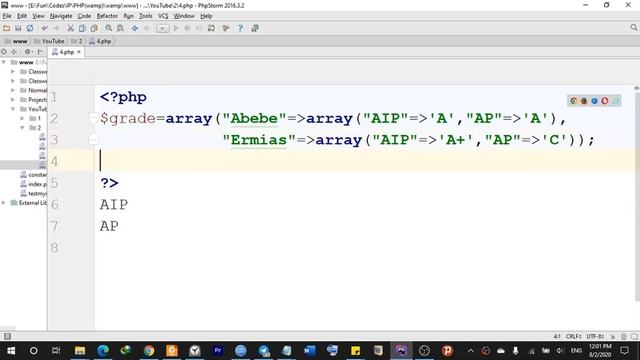
Task: Click the Save All toolbar icon
Action: (18, 28)
